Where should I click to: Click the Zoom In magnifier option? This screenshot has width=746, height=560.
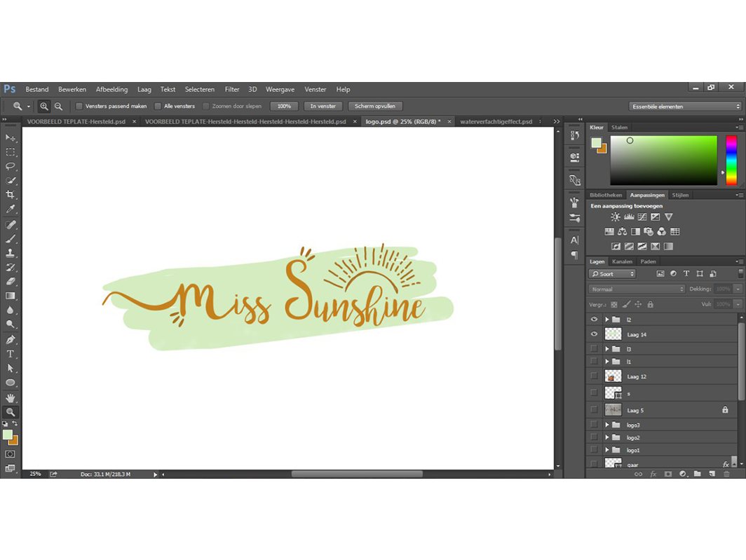pos(43,106)
